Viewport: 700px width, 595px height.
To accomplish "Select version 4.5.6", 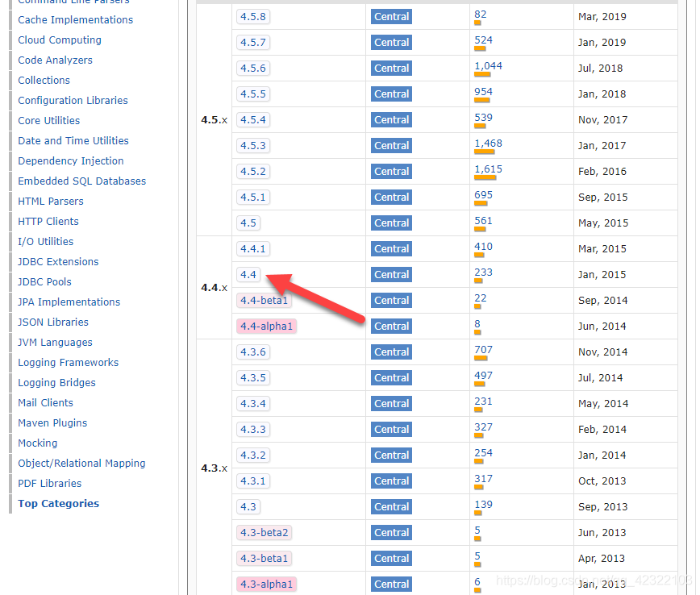I will pyautogui.click(x=253, y=69).
